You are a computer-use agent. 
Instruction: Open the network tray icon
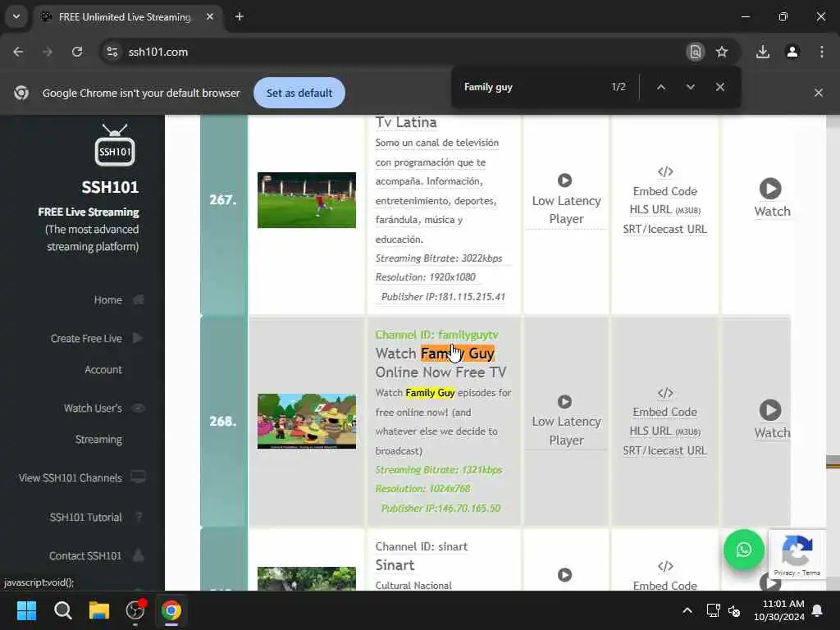click(713, 610)
